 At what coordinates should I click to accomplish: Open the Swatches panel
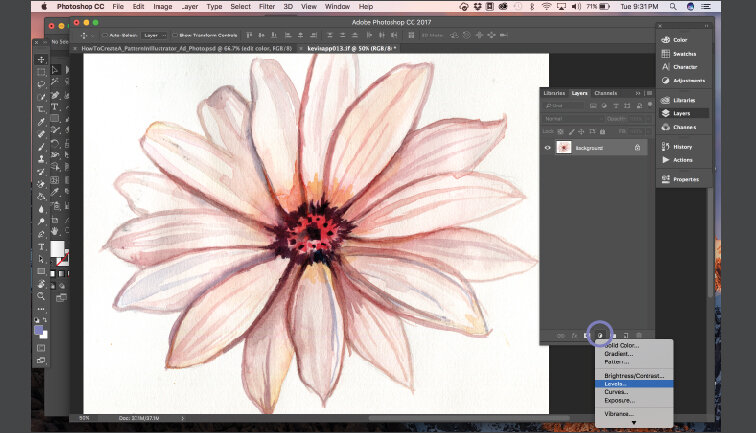681,53
